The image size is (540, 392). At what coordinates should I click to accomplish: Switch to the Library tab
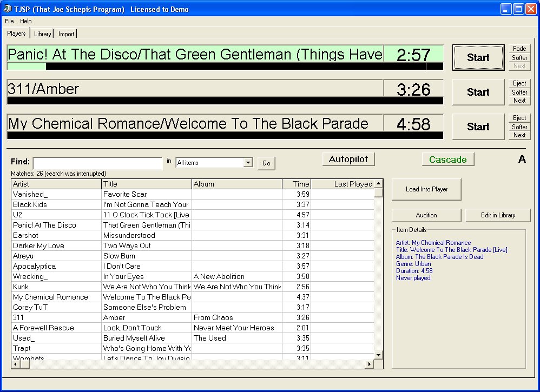coord(42,34)
